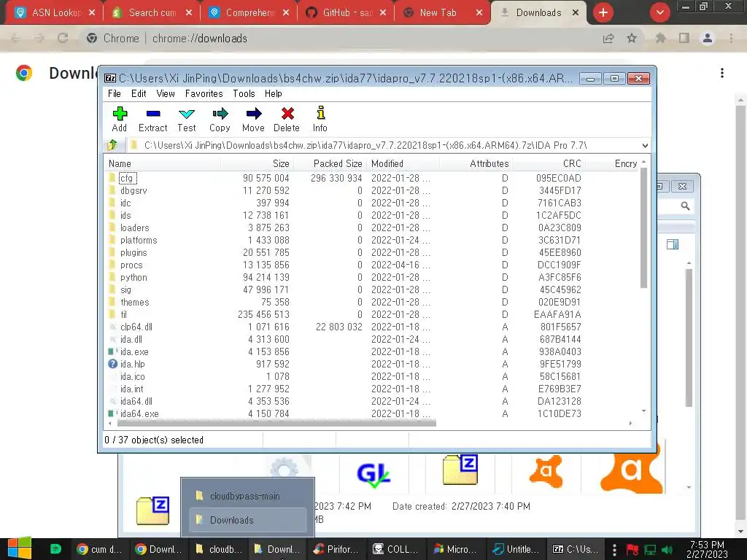Expand the address path dropdown in 7-Zip
Viewport: 747px width, 560px height.
click(x=645, y=145)
